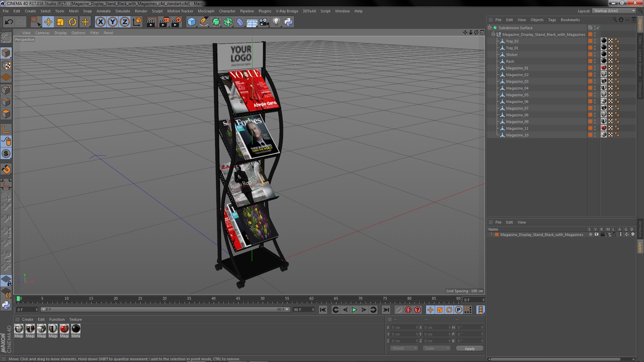Toggle Y-axis lock
Viewport: 644px width, 362px height.
pyautogui.click(x=113, y=22)
